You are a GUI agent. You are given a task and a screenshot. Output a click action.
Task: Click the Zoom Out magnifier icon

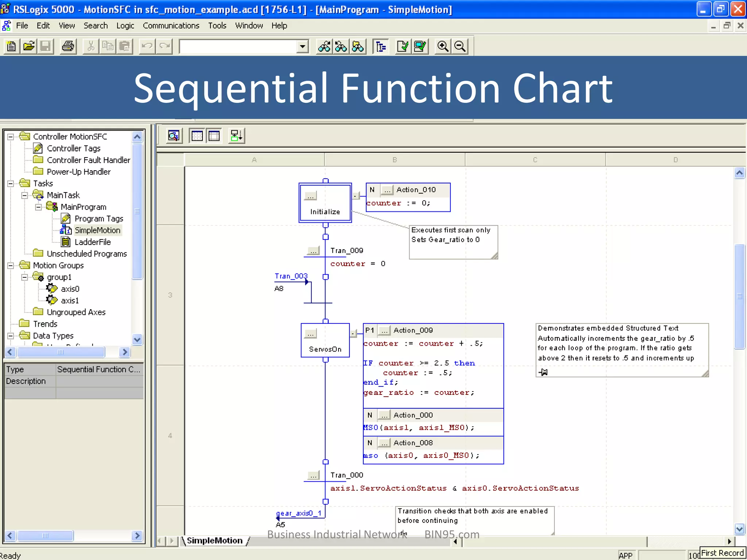click(x=460, y=46)
